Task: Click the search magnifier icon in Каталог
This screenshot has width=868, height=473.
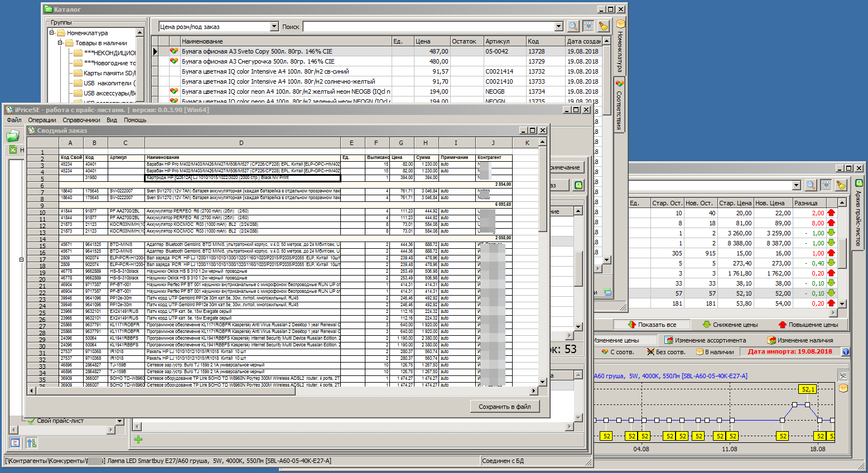Action: click(x=573, y=26)
